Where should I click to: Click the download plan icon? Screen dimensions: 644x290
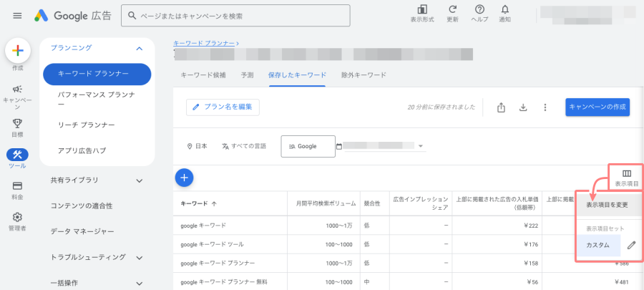[523, 107]
